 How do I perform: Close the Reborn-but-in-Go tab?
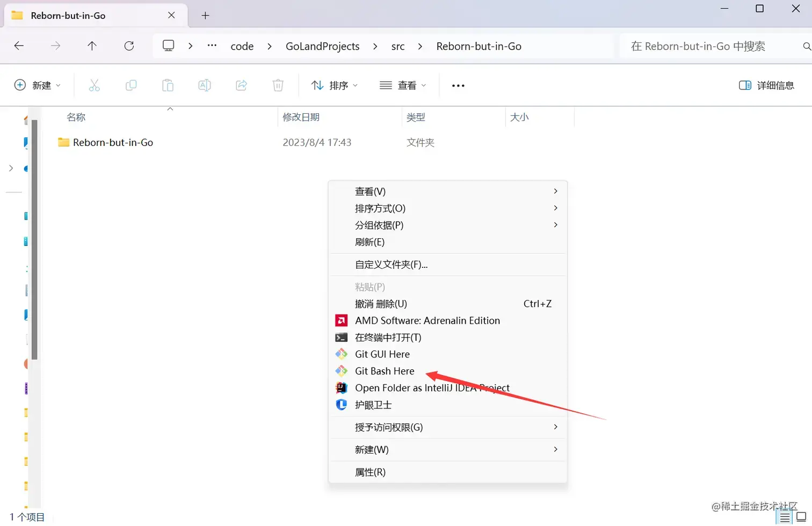171,16
